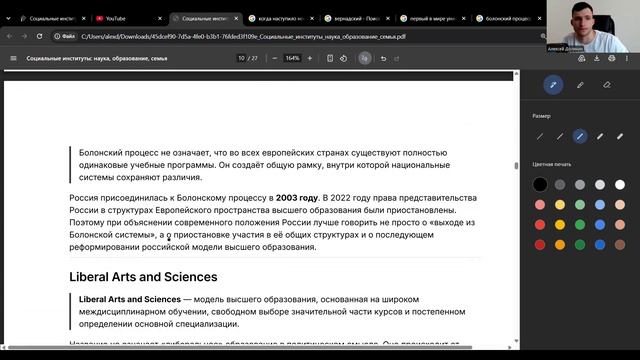Go forward in browser history
Image resolution: width=640 pixels, height=360 pixels.
pos(24,36)
